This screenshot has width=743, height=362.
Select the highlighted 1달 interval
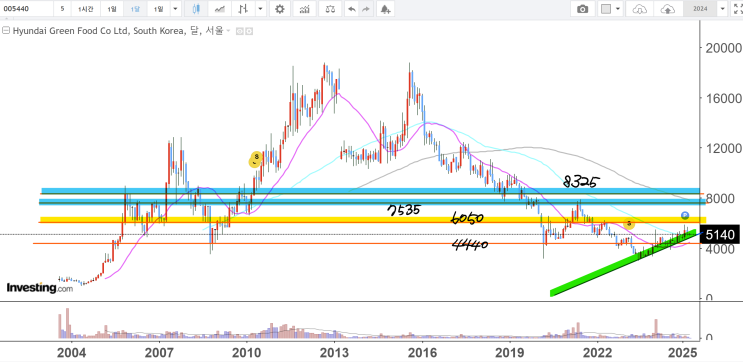135,9
